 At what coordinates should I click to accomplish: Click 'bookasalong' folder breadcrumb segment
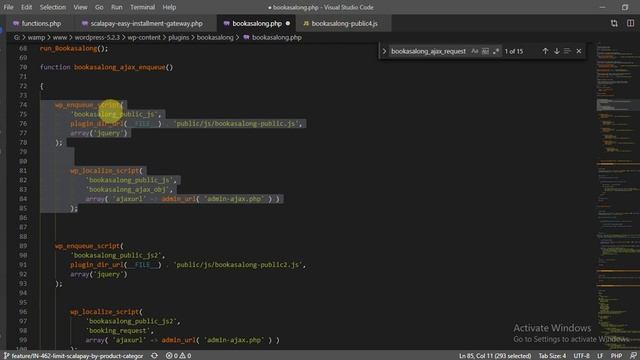pos(215,38)
